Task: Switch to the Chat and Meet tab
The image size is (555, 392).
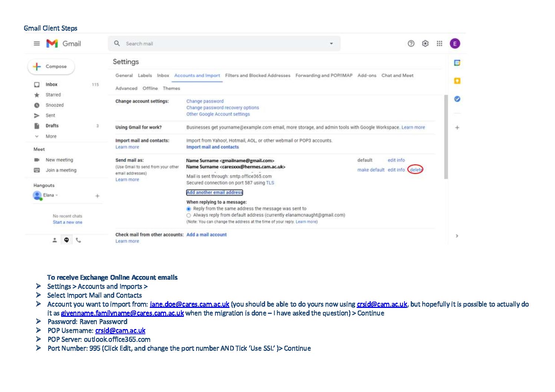Action: [x=397, y=75]
